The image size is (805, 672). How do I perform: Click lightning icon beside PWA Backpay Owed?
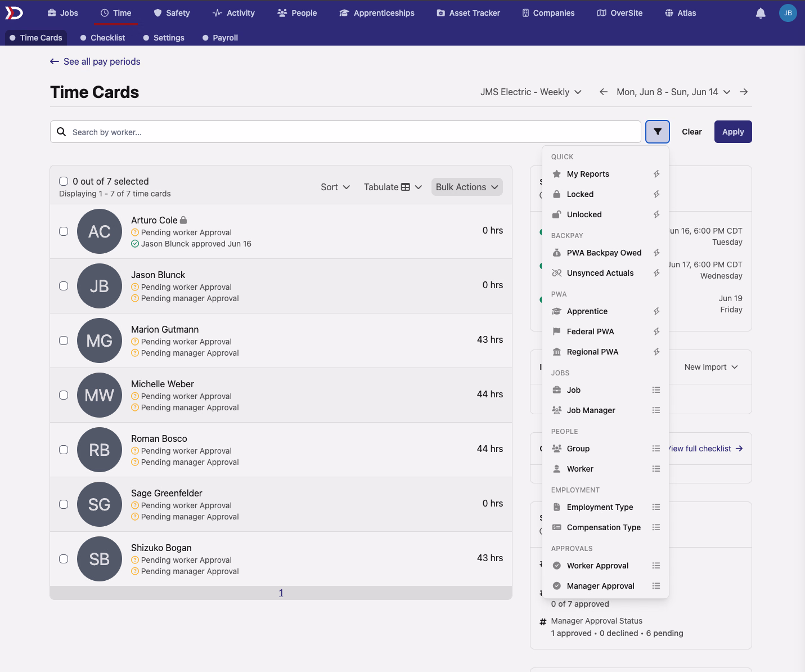[x=656, y=253]
